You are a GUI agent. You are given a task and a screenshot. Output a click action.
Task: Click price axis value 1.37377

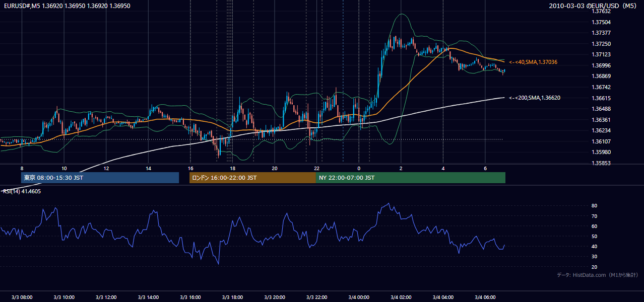[601, 33]
